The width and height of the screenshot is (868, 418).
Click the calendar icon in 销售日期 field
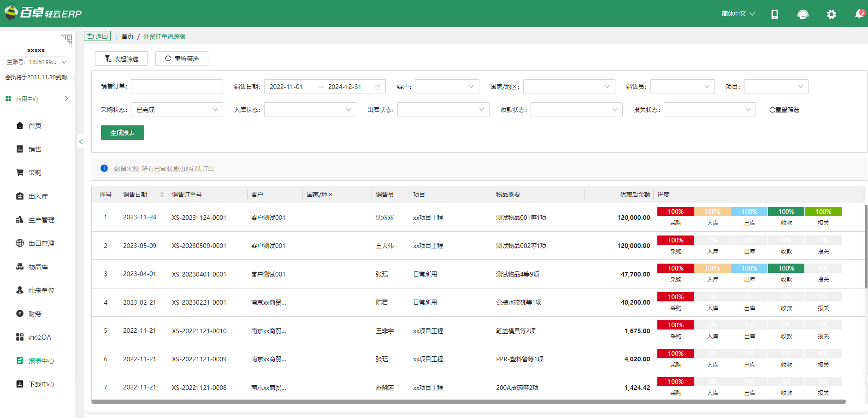coord(377,87)
